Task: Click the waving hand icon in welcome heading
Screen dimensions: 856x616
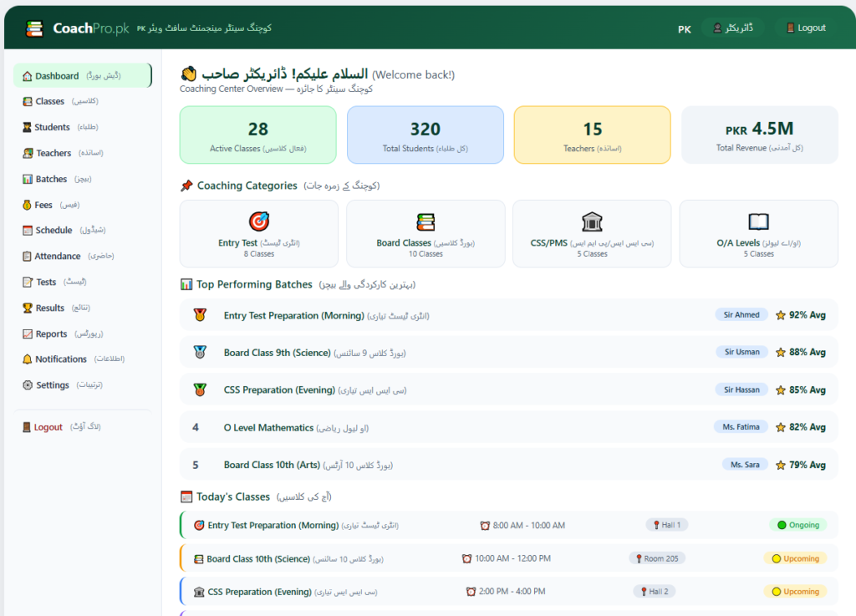Action: point(189,74)
